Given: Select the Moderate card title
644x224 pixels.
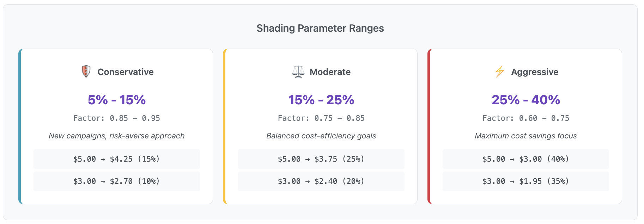Looking at the screenshot, I should [330, 72].
